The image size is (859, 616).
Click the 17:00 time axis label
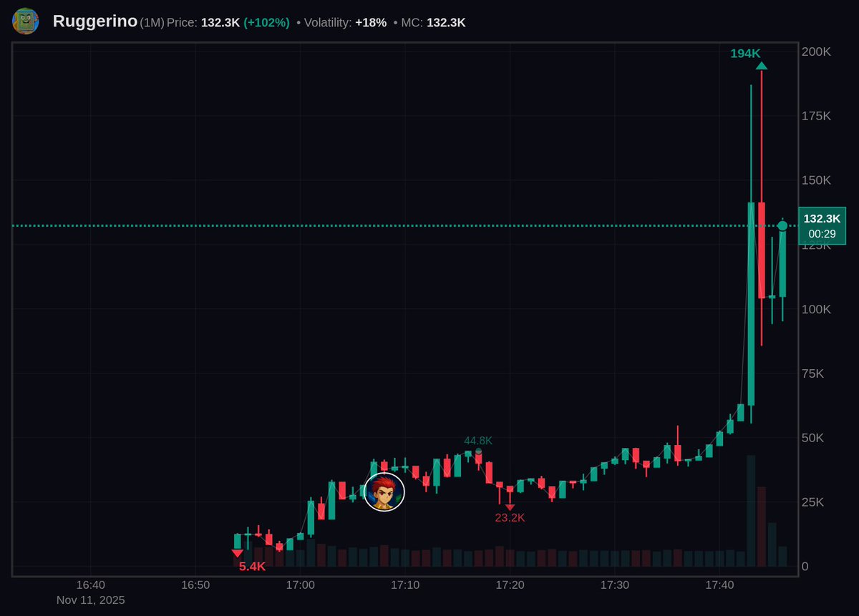[x=300, y=585]
